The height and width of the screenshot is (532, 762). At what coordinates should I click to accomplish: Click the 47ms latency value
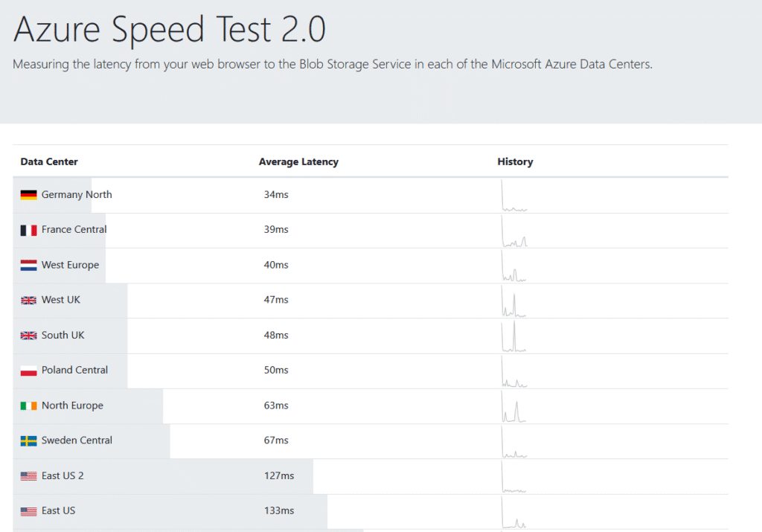[x=276, y=300]
